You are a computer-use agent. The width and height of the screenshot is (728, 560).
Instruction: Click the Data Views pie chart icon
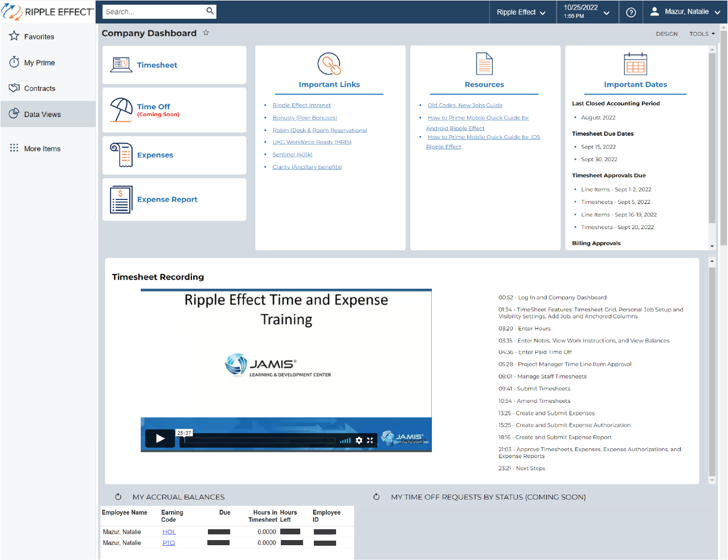tap(14, 113)
